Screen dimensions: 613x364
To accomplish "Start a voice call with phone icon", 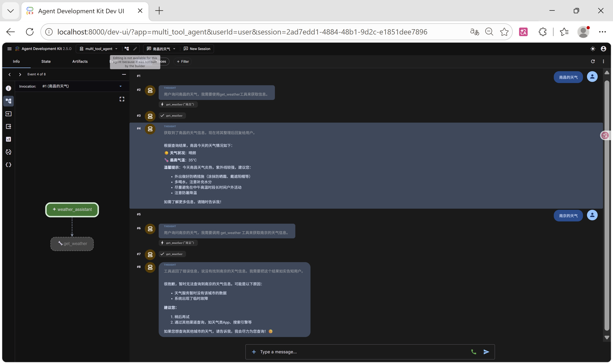I will (473, 352).
